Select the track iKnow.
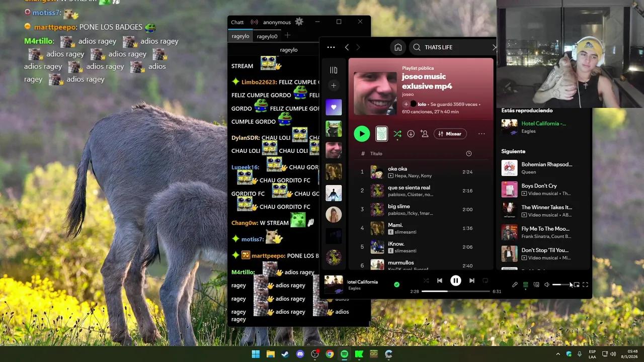 tap(422, 247)
